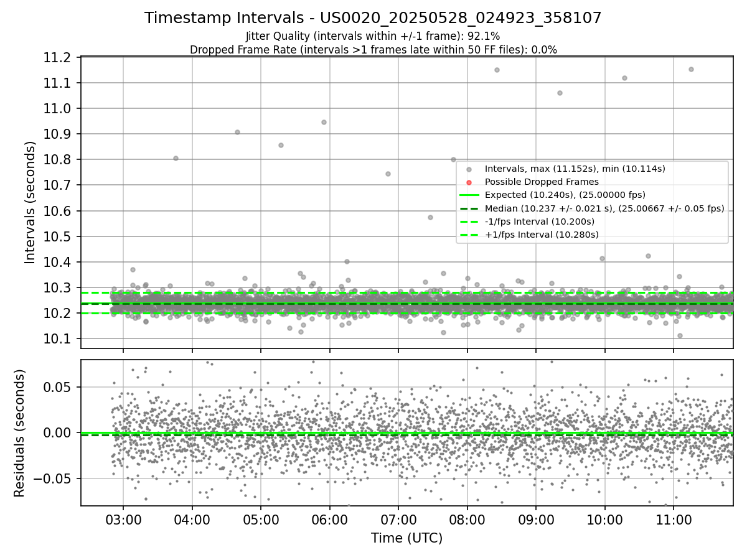This screenshot has height=560, width=747.
Task: Click the "Median (10.237 +/- 0.021 s)" legend entry
Action: tap(604, 208)
